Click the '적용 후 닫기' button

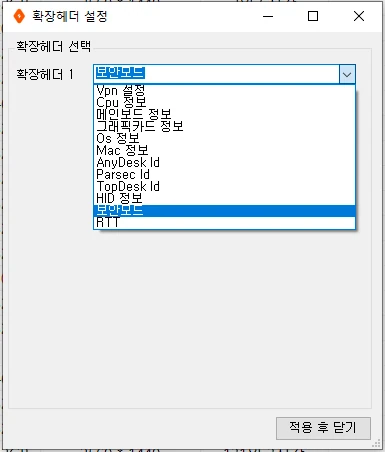click(x=323, y=428)
